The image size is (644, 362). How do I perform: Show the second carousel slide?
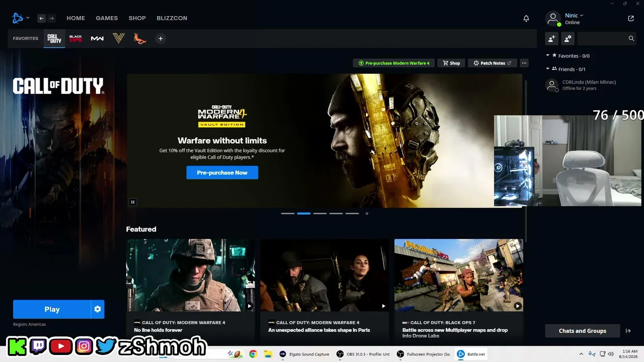304,214
